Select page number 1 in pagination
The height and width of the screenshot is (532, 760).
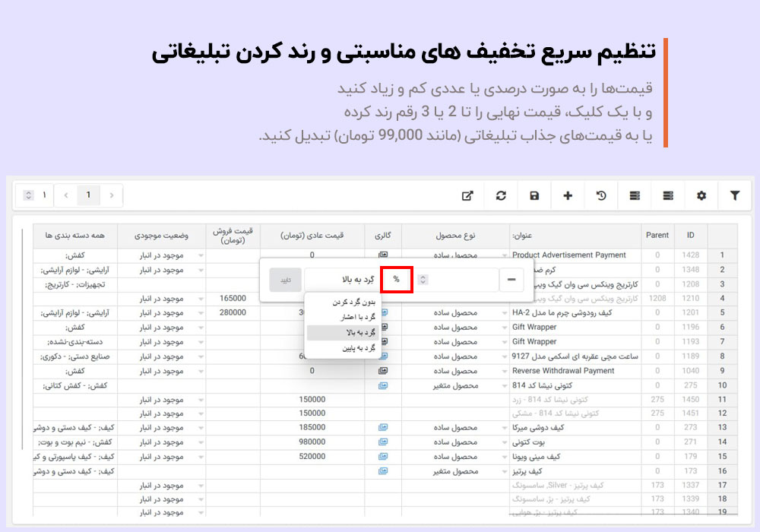88,195
